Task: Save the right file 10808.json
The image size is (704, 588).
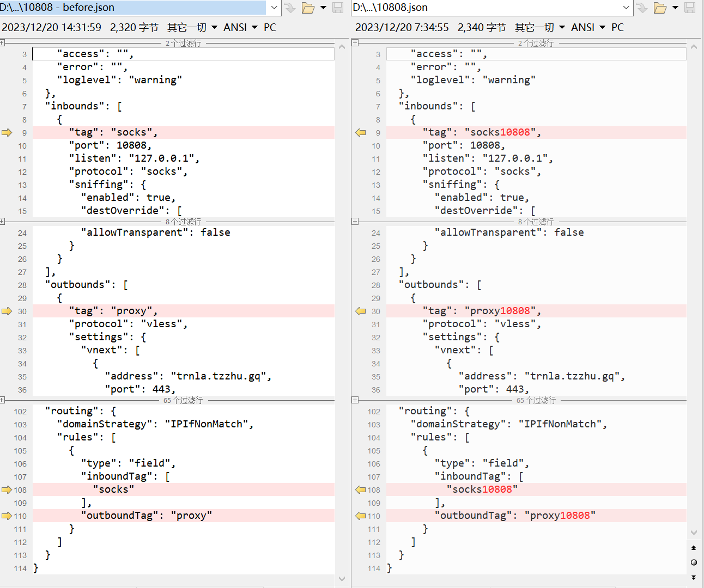Action: [x=690, y=8]
